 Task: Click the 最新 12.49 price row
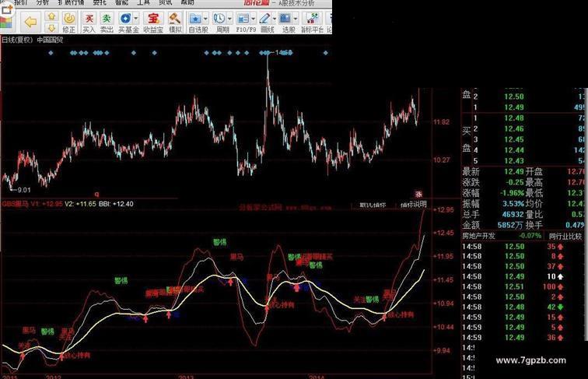[493, 172]
